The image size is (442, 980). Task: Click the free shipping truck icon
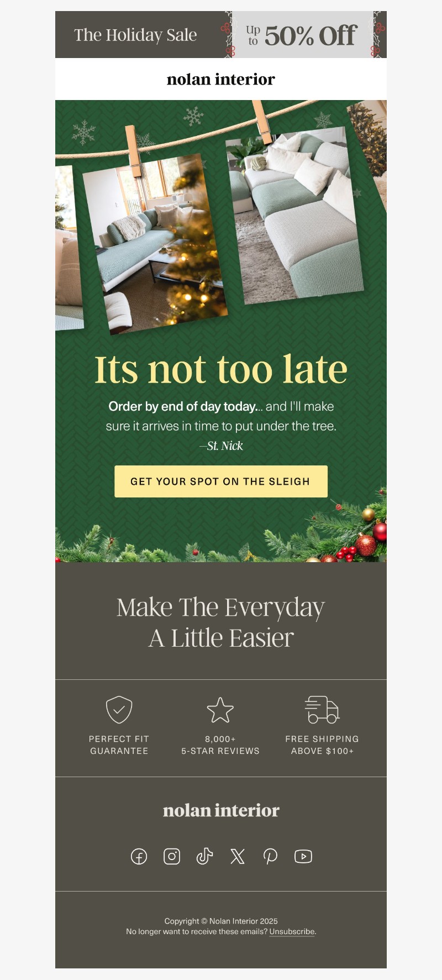322,709
